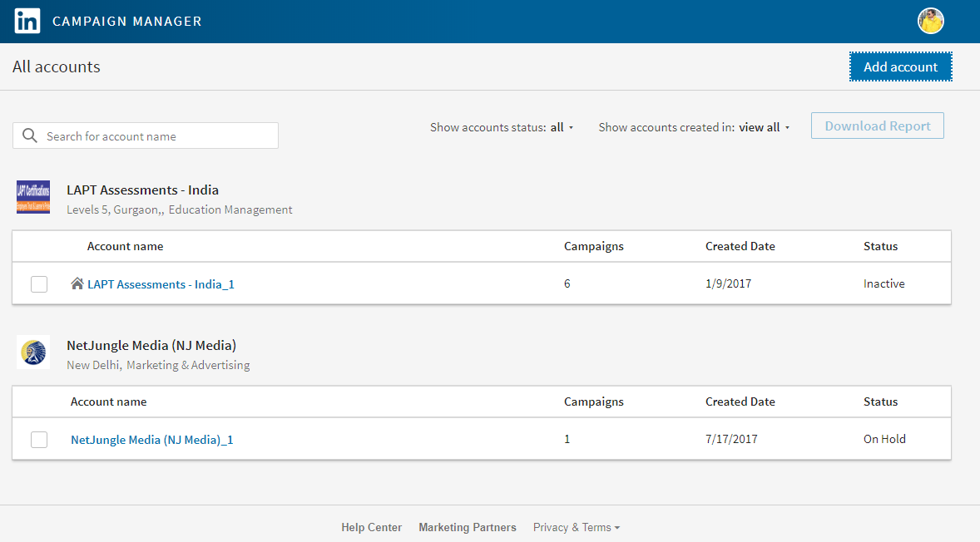
Task: Click the 1/9/2017 created date cell
Action: pos(728,283)
